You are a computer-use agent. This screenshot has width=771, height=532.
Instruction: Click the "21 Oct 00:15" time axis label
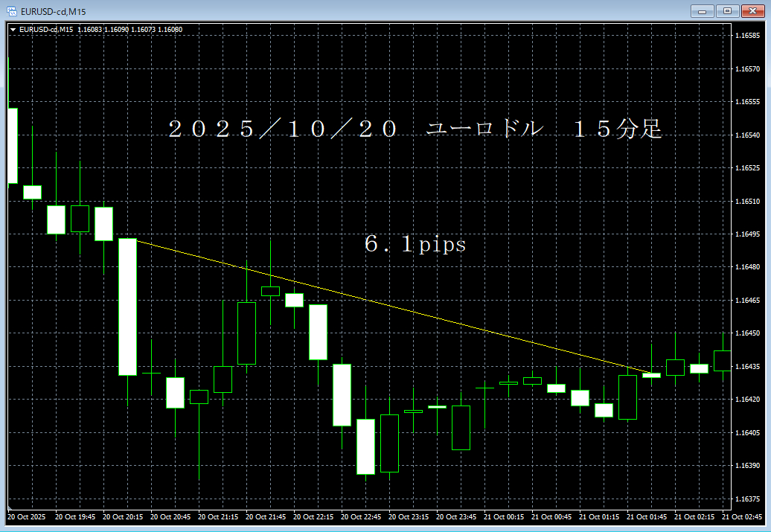505,516
